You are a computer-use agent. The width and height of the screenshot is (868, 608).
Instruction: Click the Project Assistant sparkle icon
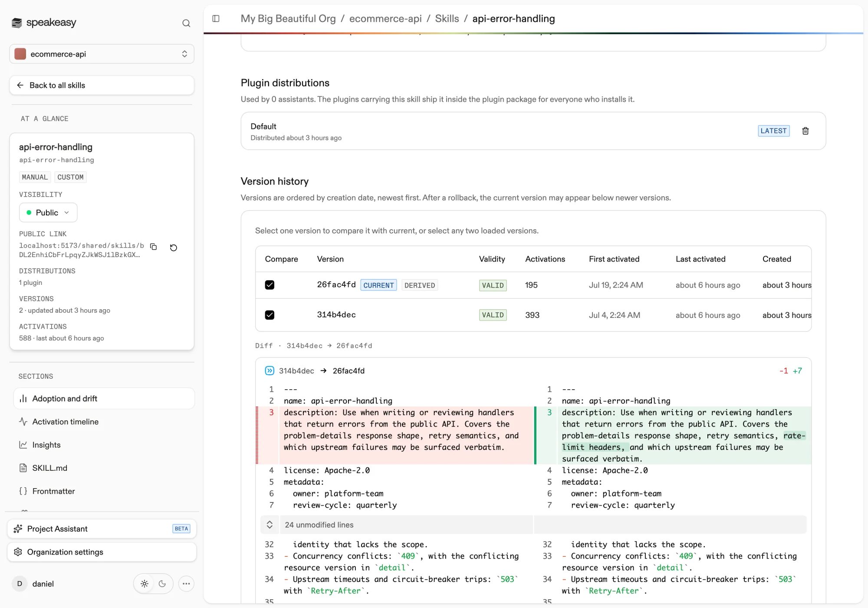[18, 529]
